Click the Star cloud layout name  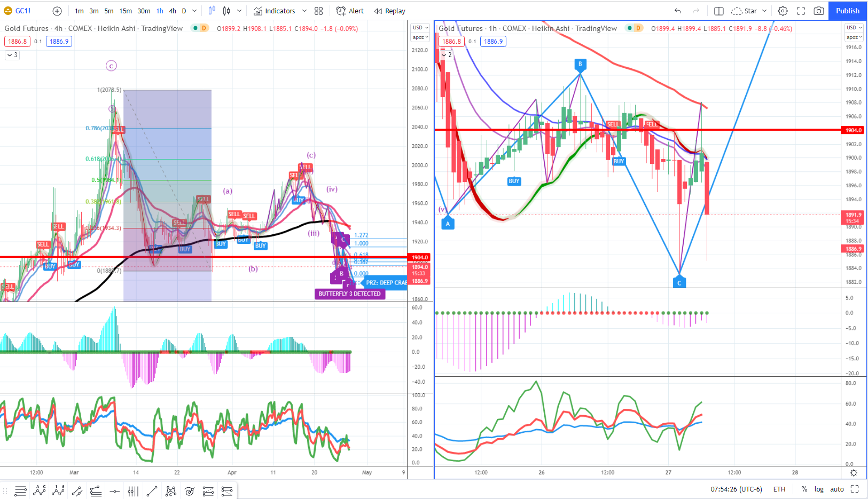(x=745, y=11)
